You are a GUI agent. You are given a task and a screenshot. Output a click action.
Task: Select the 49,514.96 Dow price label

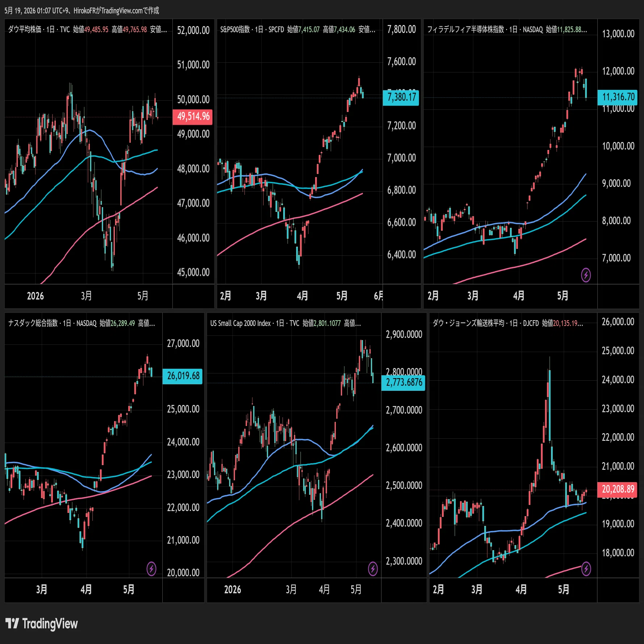193,117
